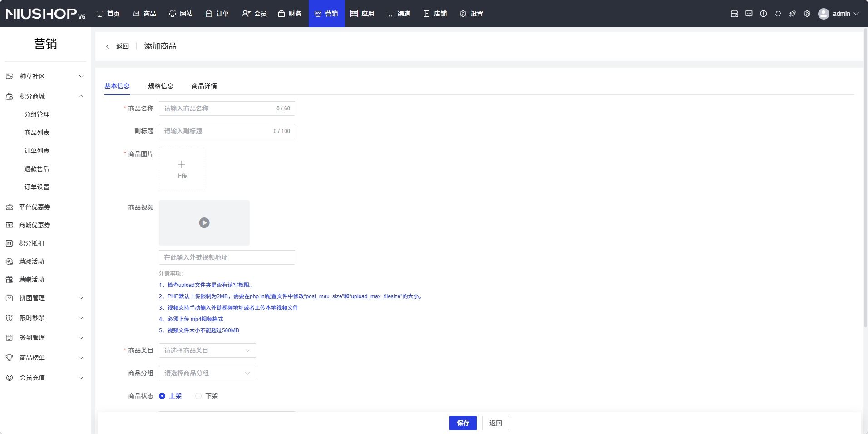The image size is (868, 434).
Task: Switch to the 规格信息 tab
Action: pyautogui.click(x=160, y=86)
